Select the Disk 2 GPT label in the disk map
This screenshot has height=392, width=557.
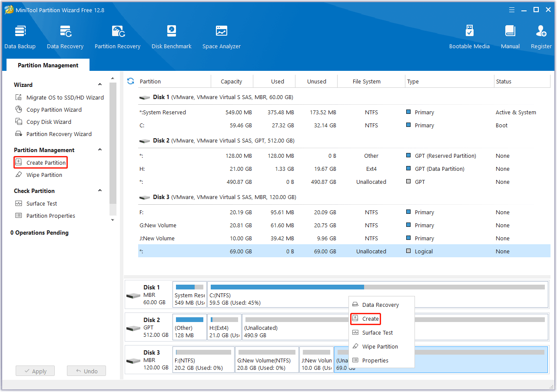148,327
